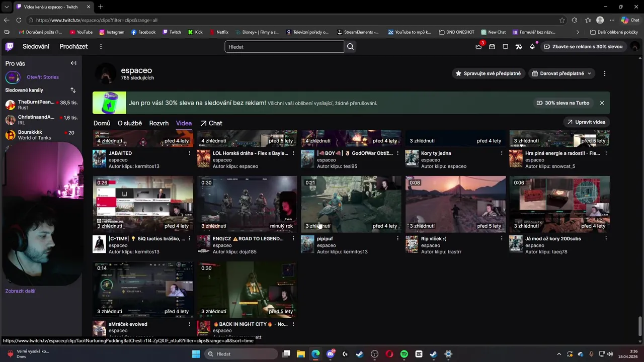
Task: Open File Explorer from the taskbar
Action: 301,354
